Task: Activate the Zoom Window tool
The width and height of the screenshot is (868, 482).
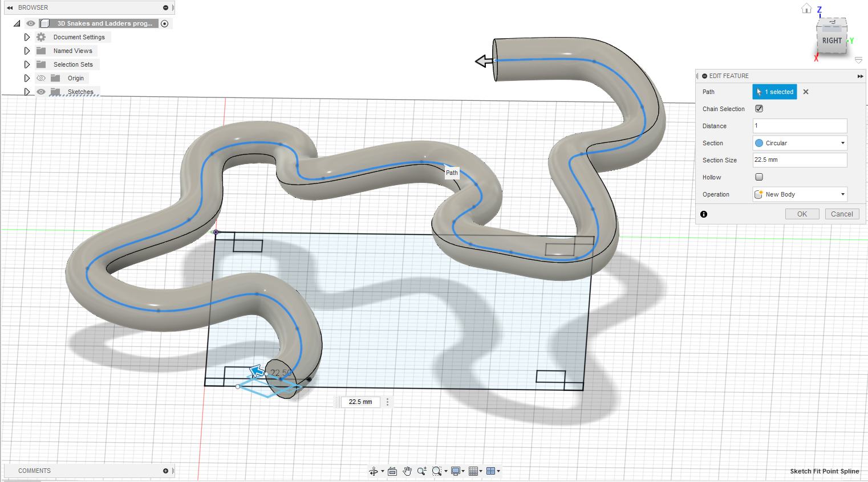Action: pyautogui.click(x=438, y=471)
